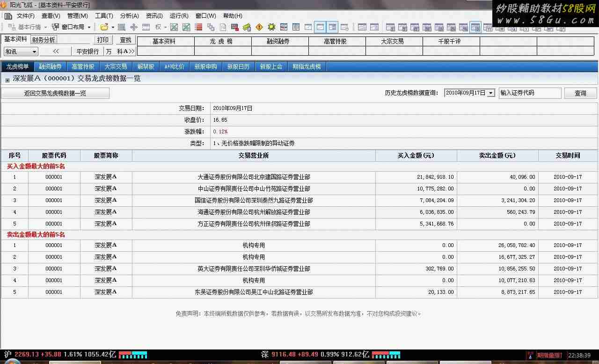Switch to the 解禁股 tab
599x364 pixels.
146,66
